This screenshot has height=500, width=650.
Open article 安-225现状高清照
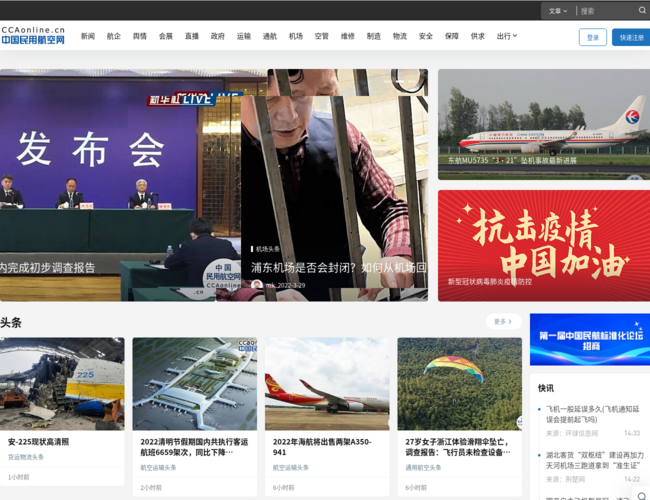[39, 442]
